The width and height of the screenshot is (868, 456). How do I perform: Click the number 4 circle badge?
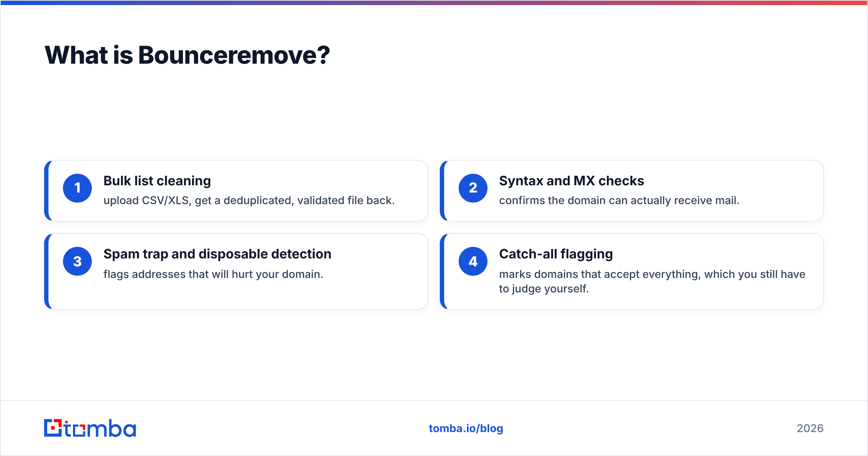473,261
